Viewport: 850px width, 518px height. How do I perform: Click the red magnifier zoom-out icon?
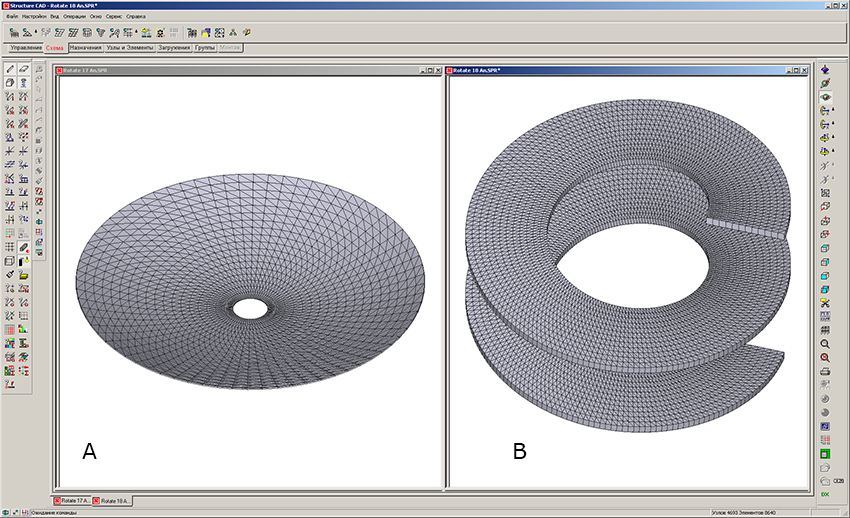[x=825, y=357]
